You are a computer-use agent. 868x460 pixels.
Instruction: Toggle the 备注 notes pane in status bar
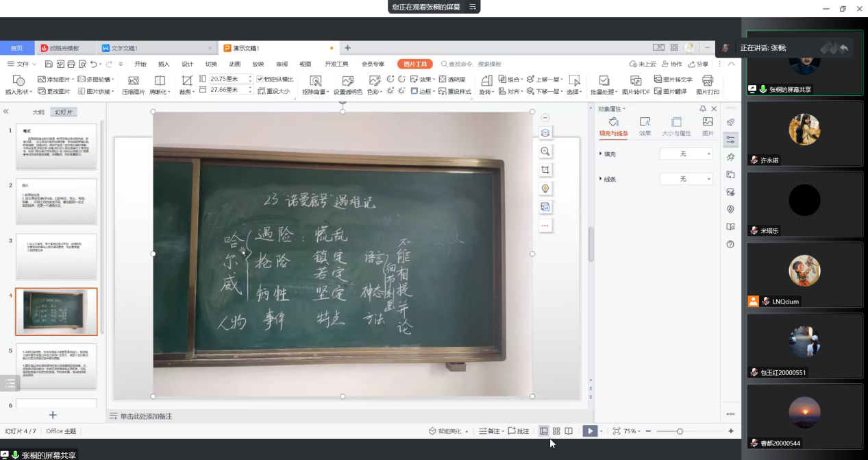coord(489,431)
